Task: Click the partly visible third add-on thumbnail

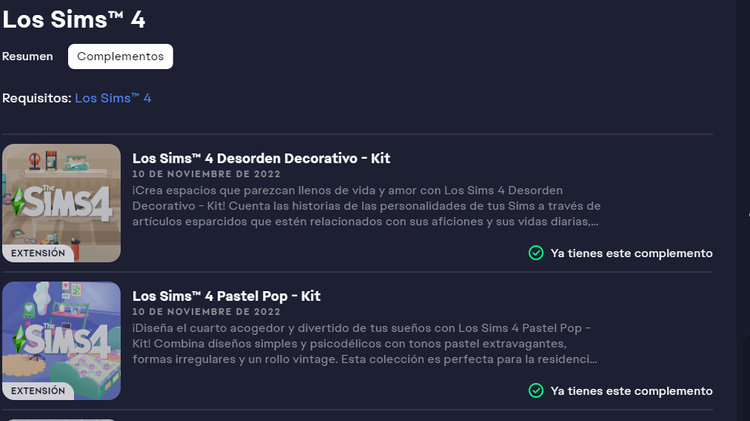Action: [x=61, y=420]
